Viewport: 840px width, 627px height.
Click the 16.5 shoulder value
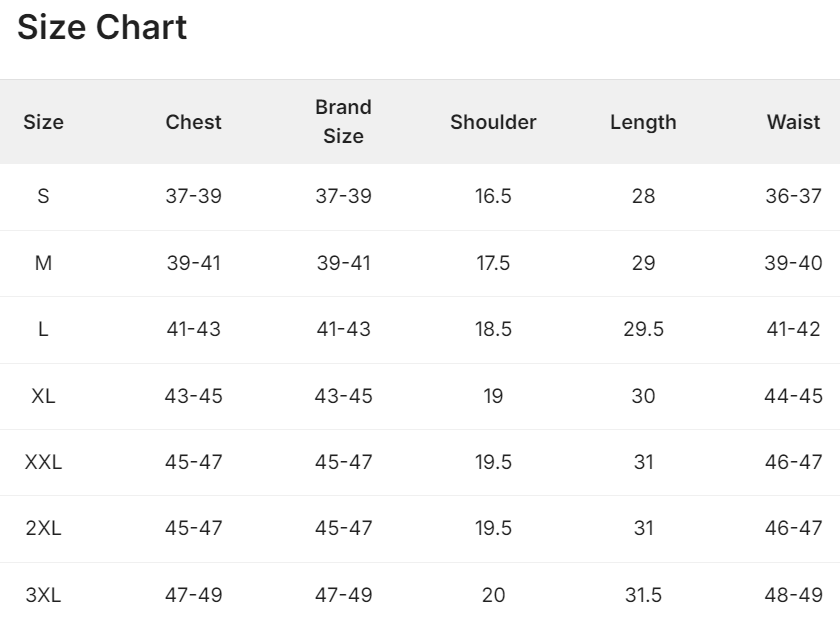coord(493,196)
